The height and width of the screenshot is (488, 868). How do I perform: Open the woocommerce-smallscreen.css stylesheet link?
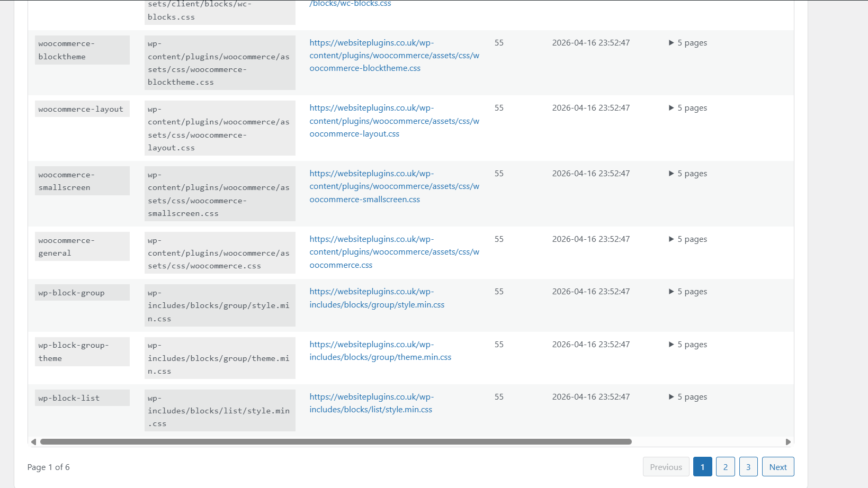[x=394, y=186]
